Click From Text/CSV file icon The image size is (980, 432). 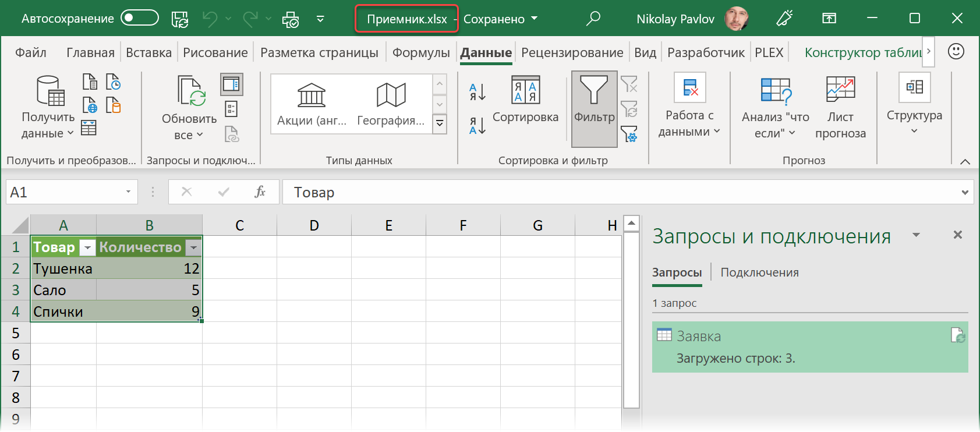coord(90,82)
